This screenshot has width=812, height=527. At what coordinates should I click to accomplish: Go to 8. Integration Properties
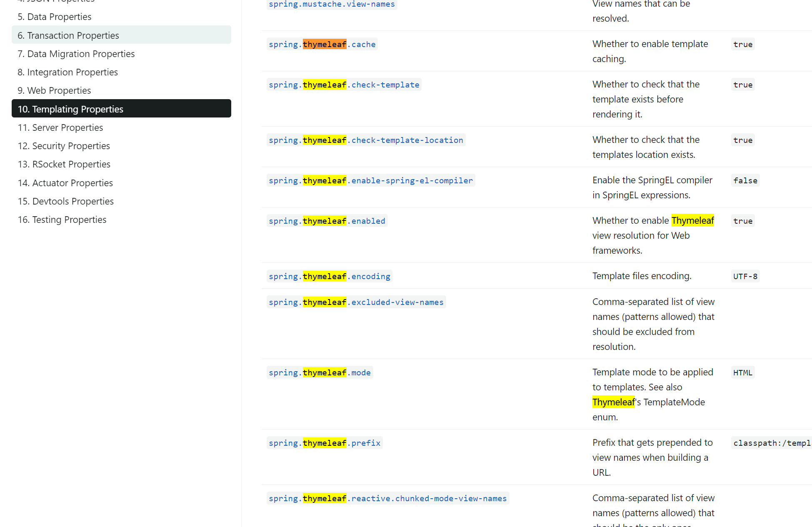coord(67,72)
